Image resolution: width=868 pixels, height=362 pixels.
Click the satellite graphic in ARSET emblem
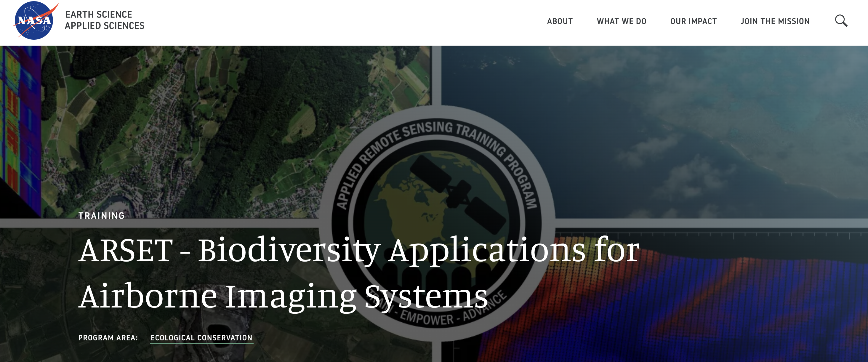point(458,194)
